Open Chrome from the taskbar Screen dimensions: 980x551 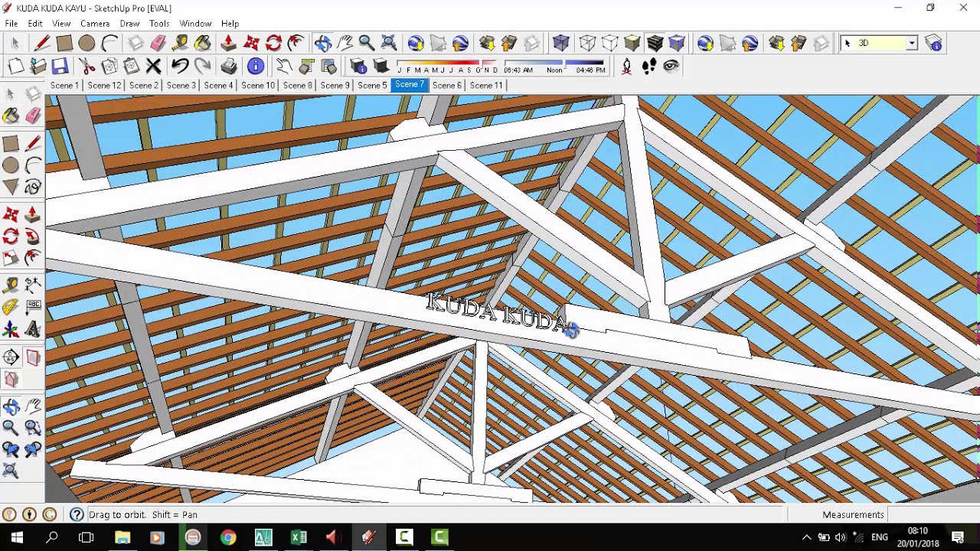(228, 537)
